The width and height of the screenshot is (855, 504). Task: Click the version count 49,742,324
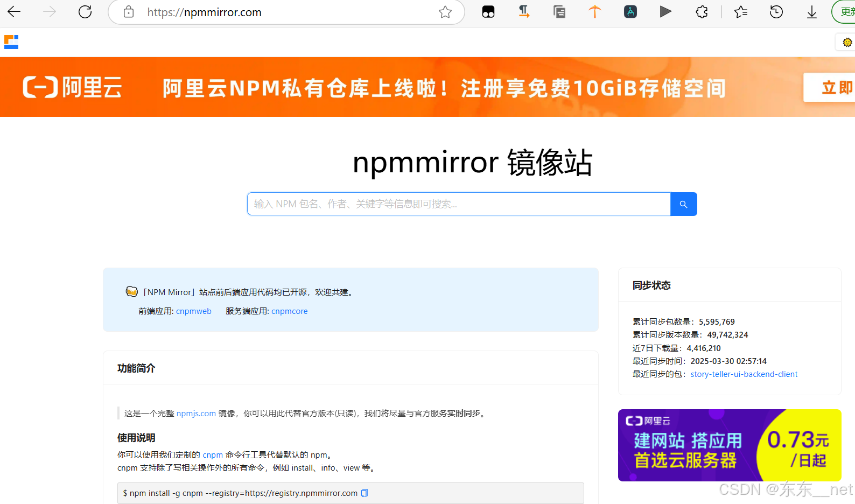coord(727,335)
